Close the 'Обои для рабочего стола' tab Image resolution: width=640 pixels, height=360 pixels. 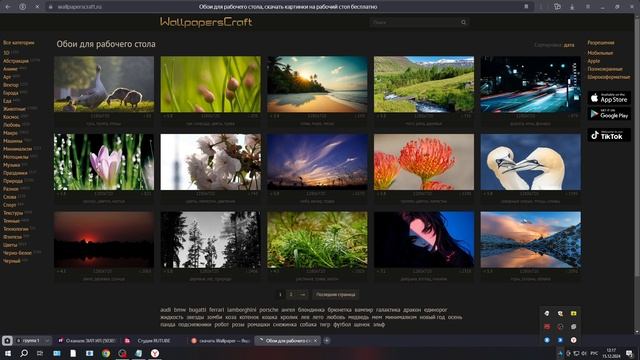point(315,340)
